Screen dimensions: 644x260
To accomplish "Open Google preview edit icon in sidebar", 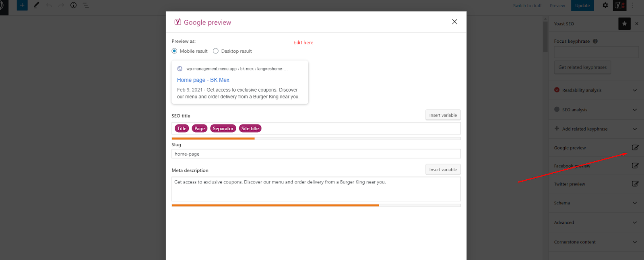I will (635, 148).
